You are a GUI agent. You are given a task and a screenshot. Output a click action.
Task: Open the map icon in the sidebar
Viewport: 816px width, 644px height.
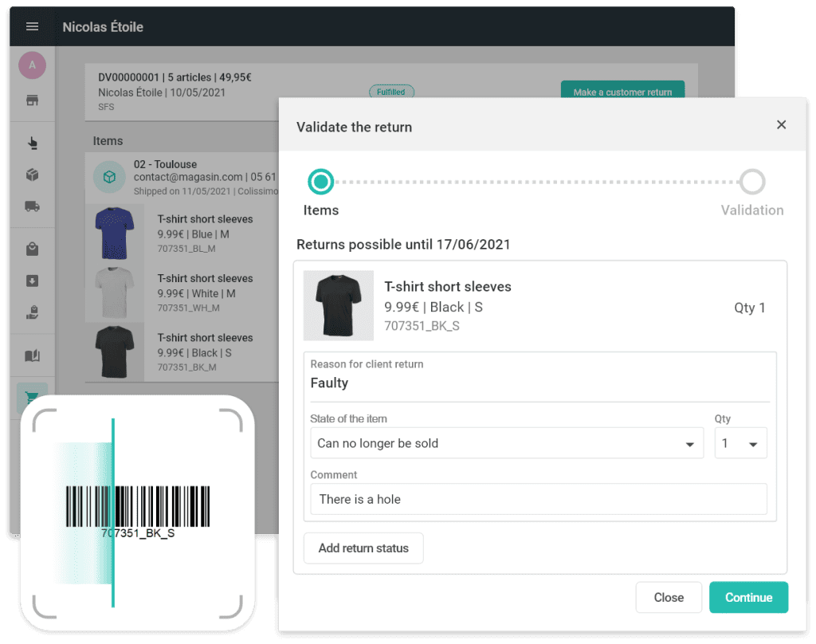click(32, 355)
